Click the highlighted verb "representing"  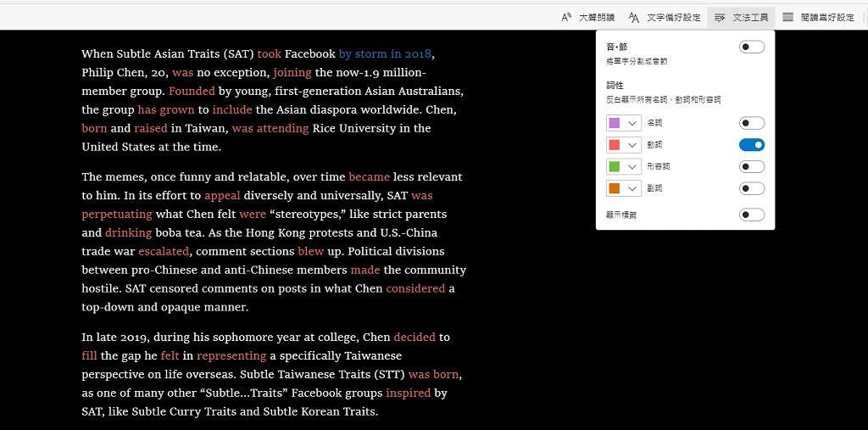click(x=231, y=355)
